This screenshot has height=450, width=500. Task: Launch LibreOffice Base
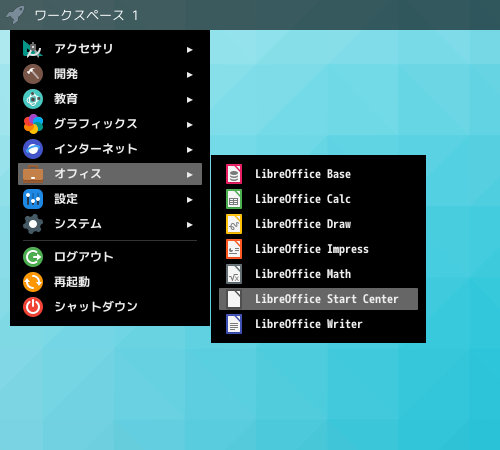coord(318,174)
